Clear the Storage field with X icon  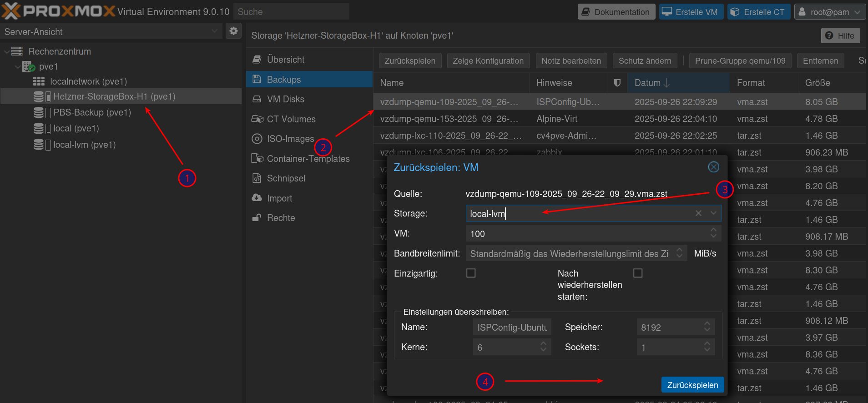click(698, 213)
